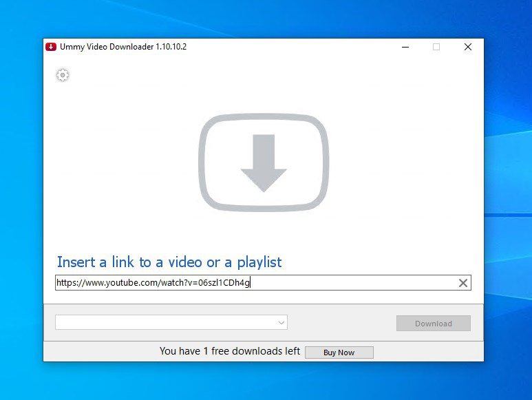Click the "Ummy Video Downloader 1.10.10.2" title text
The width and height of the screenshot is (532, 400).
point(123,47)
